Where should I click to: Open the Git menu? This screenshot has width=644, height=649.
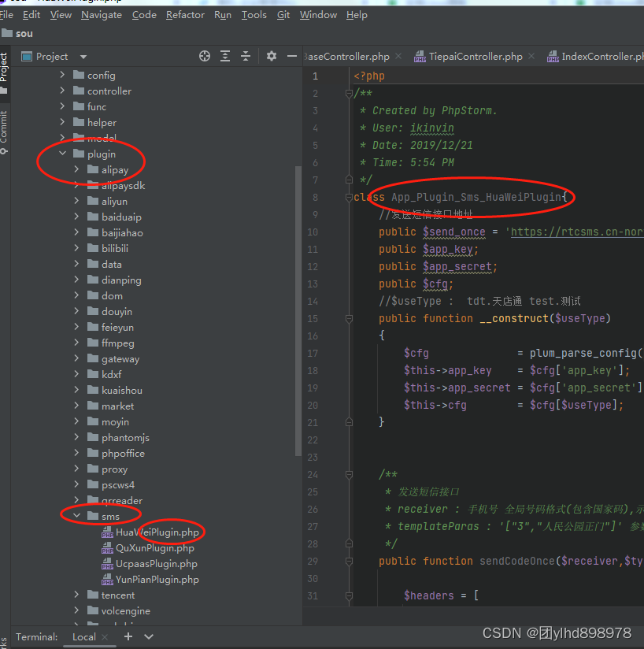pos(283,15)
